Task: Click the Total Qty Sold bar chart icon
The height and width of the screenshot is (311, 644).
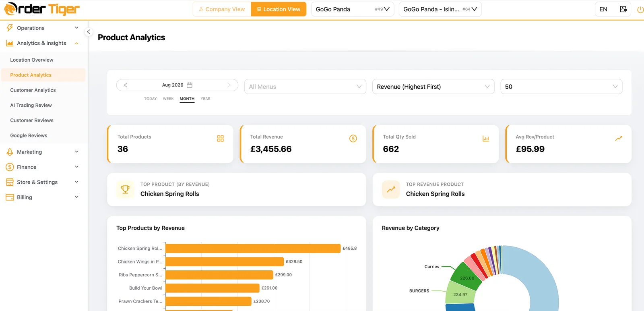Action: coord(486,139)
